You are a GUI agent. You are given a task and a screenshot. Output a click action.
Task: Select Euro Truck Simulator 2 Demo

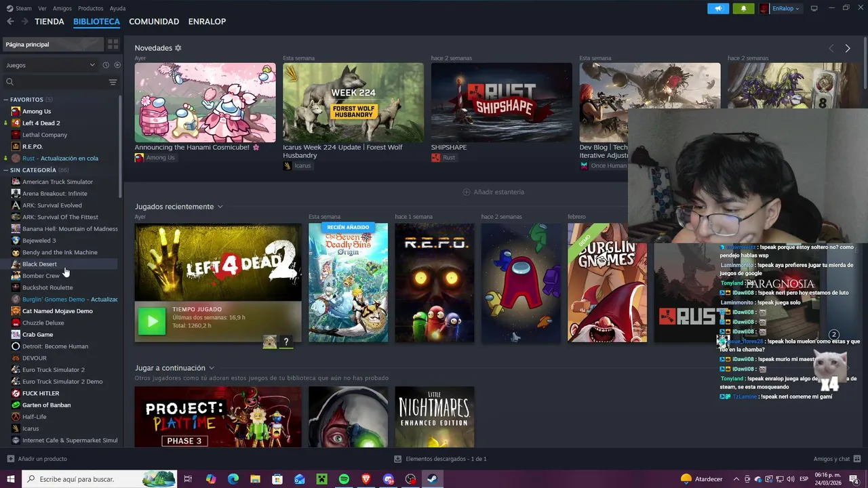(62, 382)
